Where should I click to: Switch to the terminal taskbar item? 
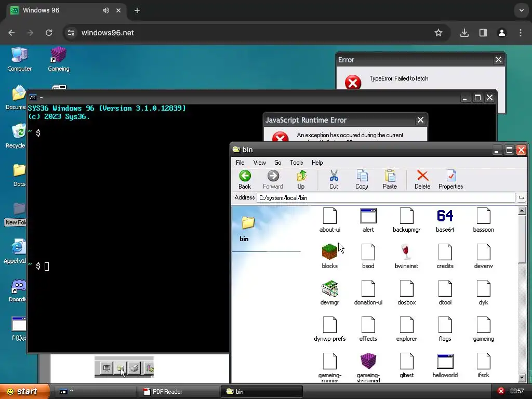[x=96, y=392]
